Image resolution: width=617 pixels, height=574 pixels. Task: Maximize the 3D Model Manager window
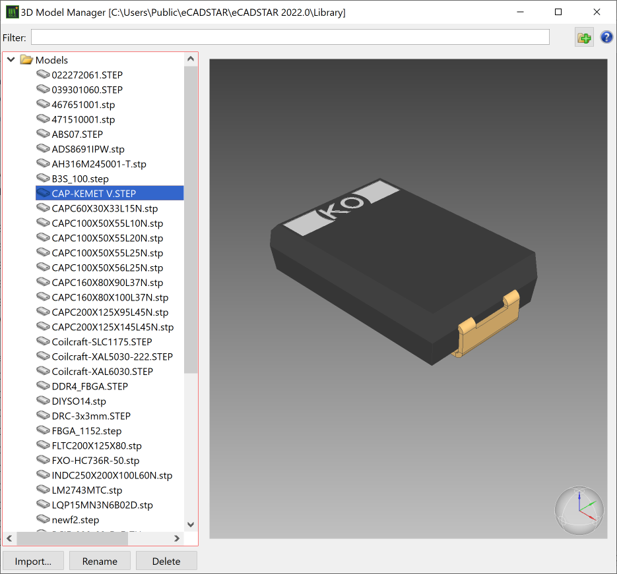(558, 12)
